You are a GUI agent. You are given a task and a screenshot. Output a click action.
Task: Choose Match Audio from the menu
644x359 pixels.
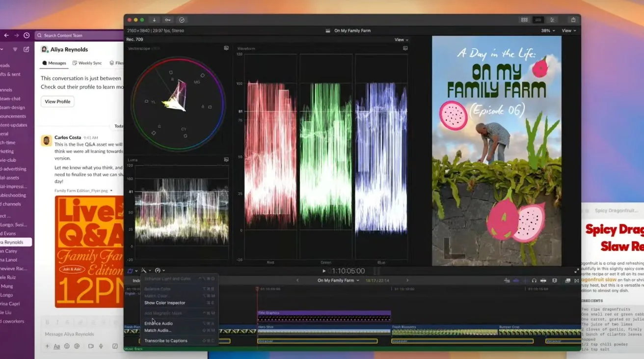pos(158,331)
